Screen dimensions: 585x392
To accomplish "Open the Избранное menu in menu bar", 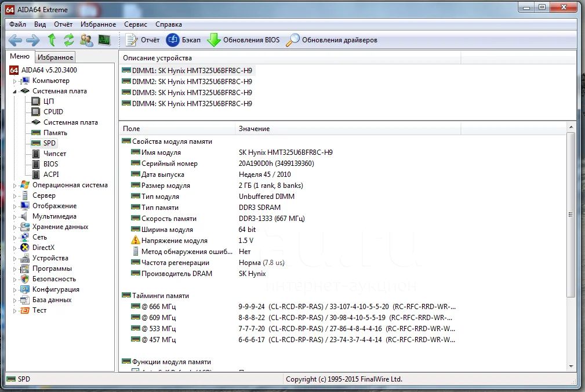I will [98, 24].
